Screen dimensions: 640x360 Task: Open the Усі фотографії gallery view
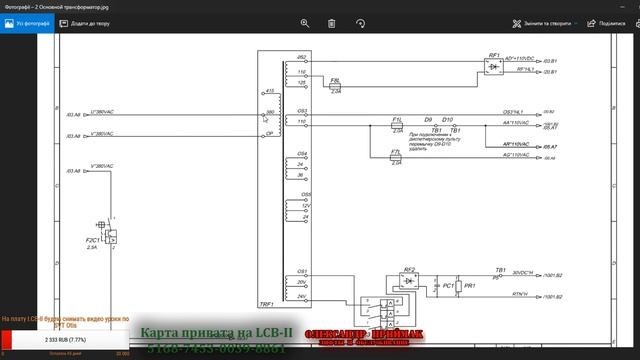pos(27,23)
